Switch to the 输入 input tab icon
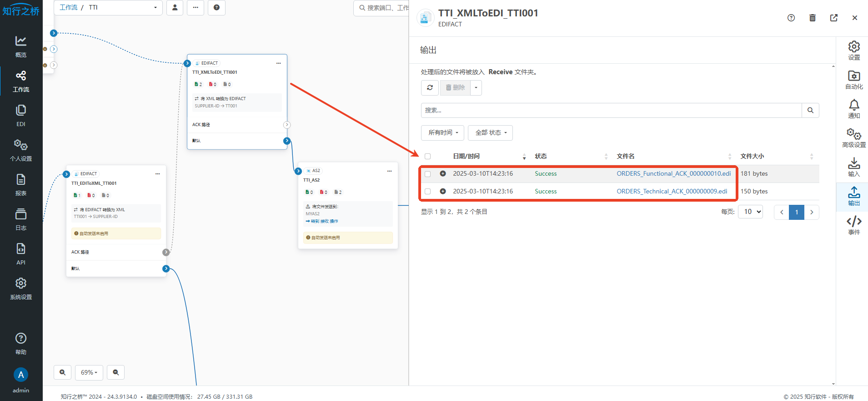 coord(853,167)
